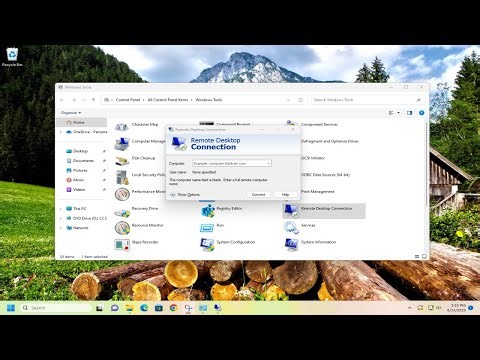The image size is (480, 360).
Task: Open the address bar history dropdown
Action: 288,100
